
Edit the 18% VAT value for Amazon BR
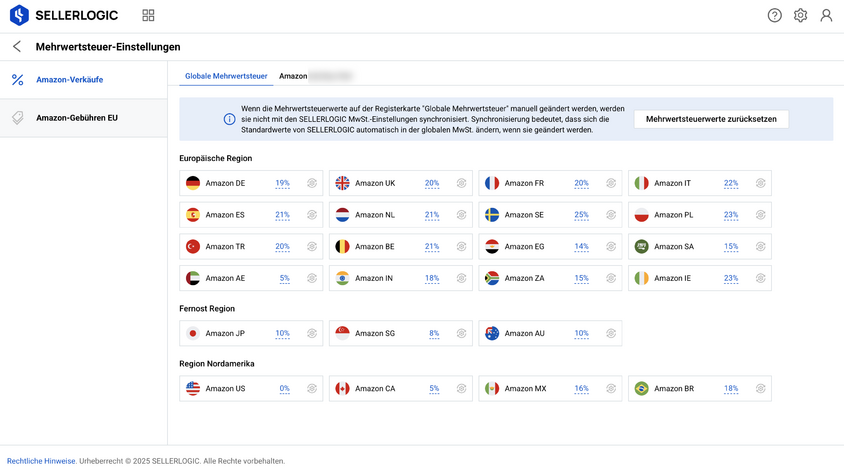(x=731, y=389)
